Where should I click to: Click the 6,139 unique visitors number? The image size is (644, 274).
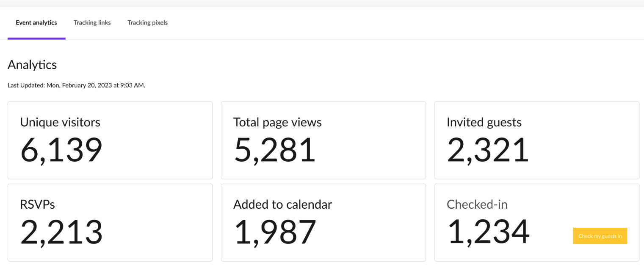[x=61, y=150]
